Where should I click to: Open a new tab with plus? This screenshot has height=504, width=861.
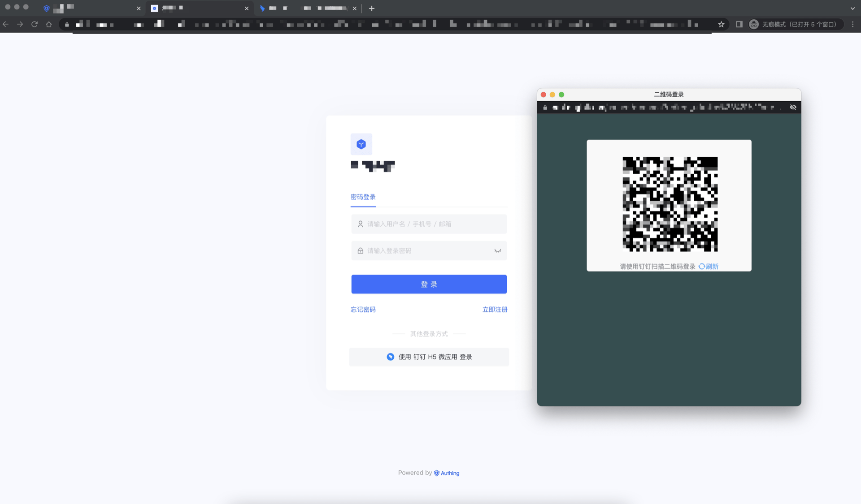tap(371, 8)
